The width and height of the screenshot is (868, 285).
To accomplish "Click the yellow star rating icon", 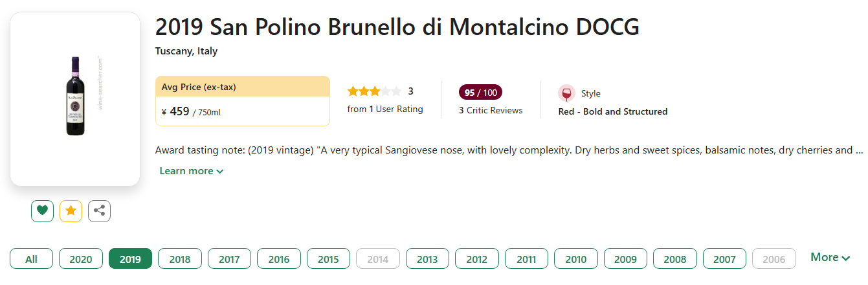I will click(x=71, y=211).
